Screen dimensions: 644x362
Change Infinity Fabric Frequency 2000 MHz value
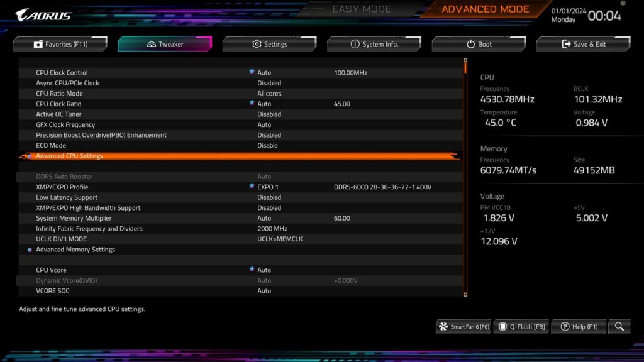(272, 229)
